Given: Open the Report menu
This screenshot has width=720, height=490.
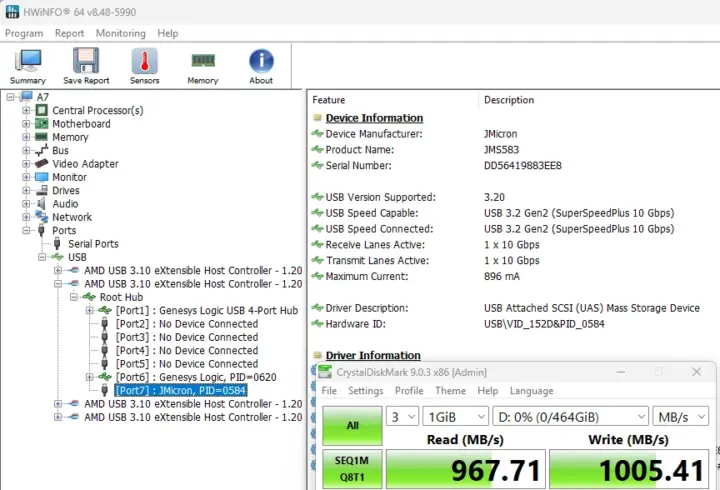Looking at the screenshot, I should pyautogui.click(x=69, y=33).
